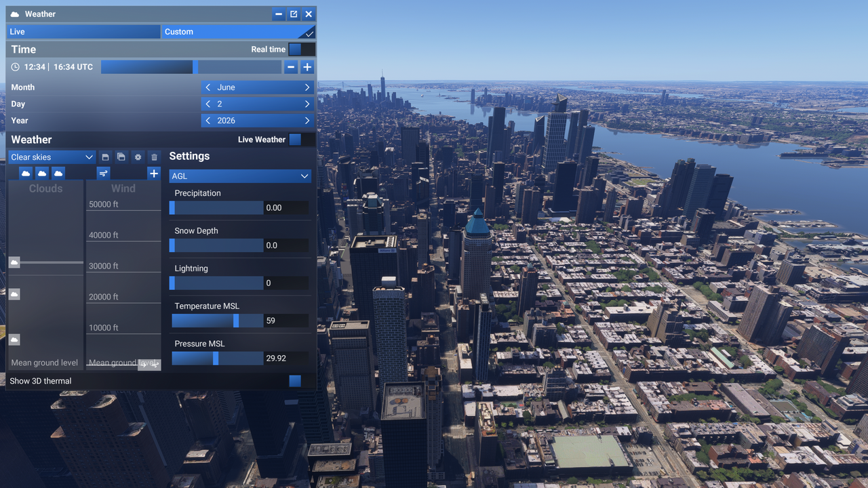Add a new layer with plus button

pyautogui.click(x=154, y=174)
